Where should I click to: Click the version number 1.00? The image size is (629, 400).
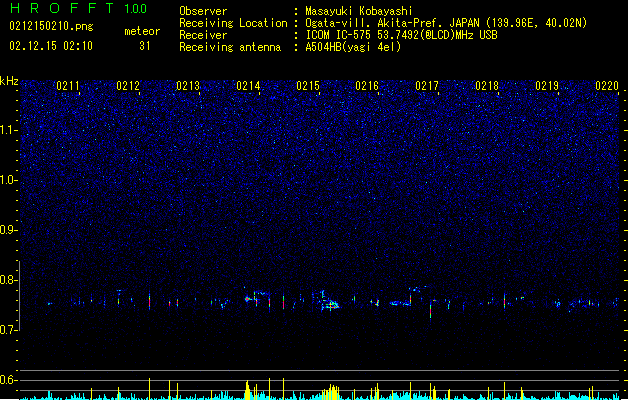point(136,9)
